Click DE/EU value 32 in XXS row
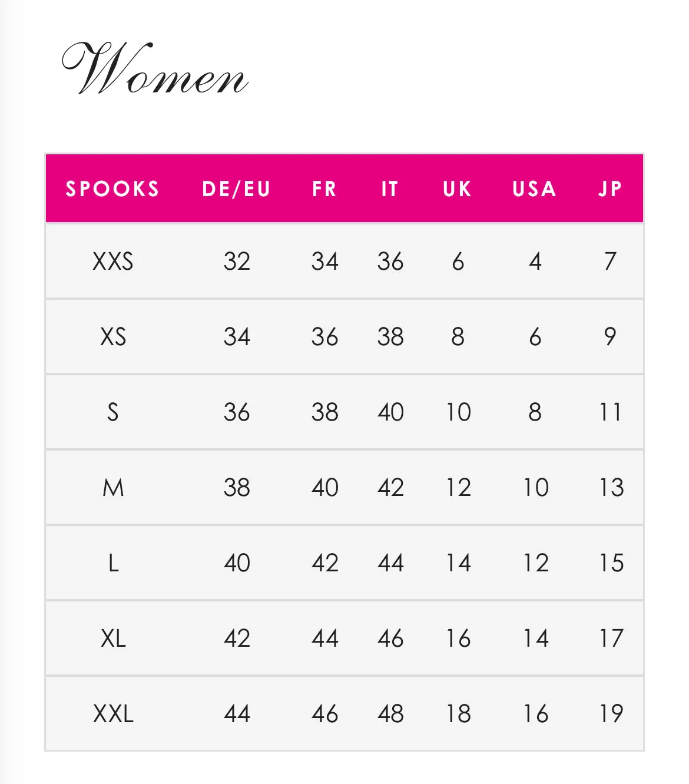 coord(237,261)
